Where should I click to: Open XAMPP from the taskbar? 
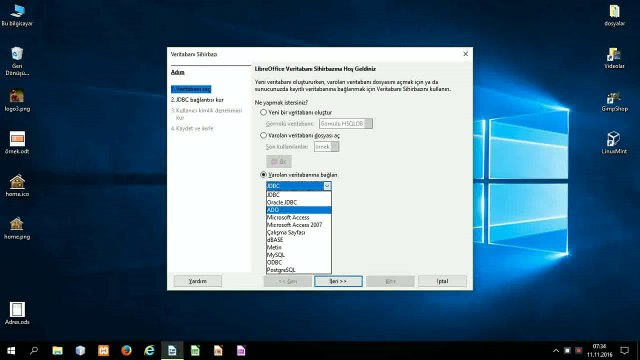[103, 351]
